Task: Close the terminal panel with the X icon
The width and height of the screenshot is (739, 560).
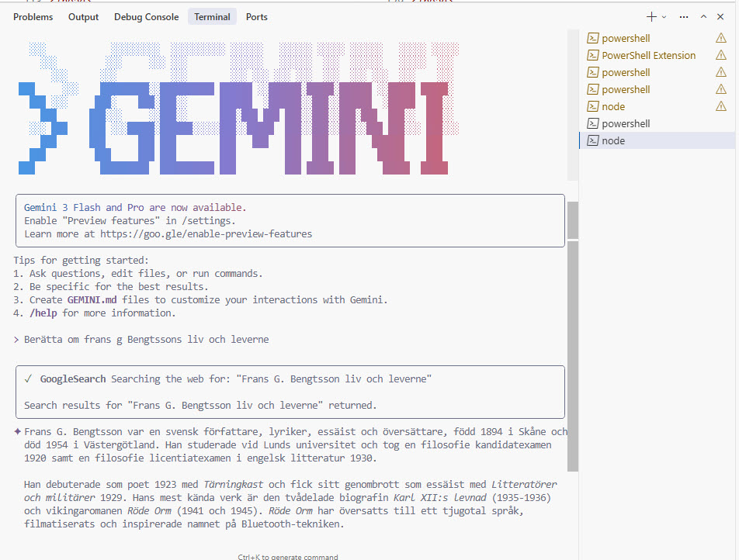Action: 720,16
